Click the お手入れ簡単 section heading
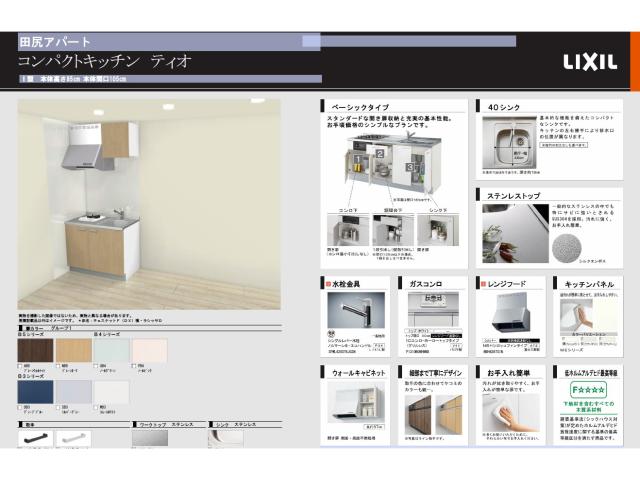 point(509,373)
